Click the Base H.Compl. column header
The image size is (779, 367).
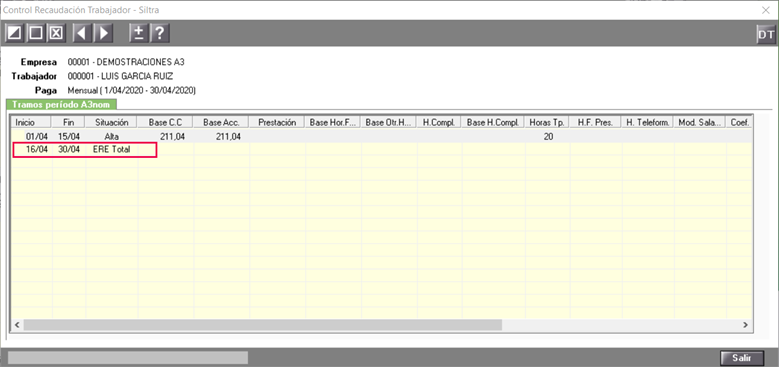pos(493,122)
